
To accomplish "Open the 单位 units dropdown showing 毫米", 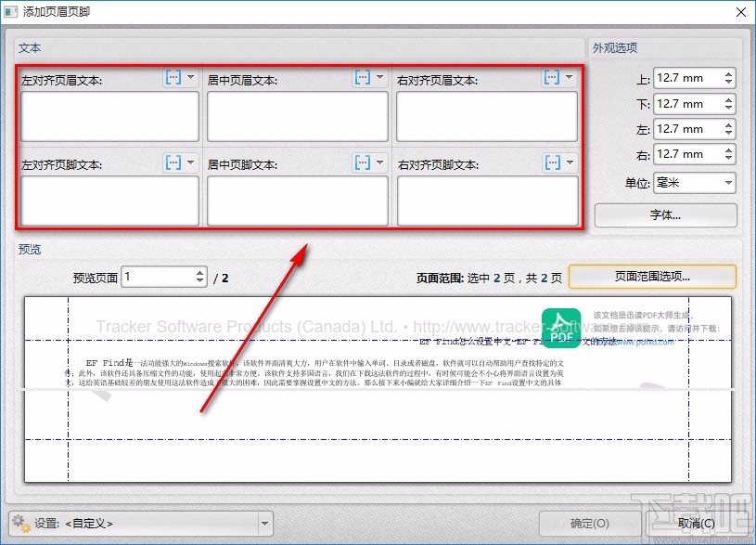I will [x=695, y=183].
